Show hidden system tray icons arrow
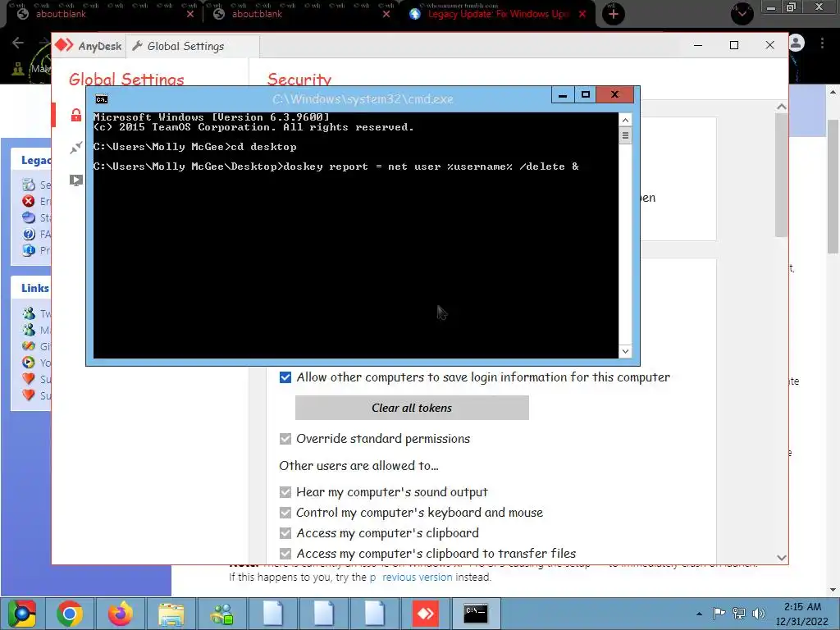Screen dimensions: 840x630 pyautogui.click(x=699, y=614)
